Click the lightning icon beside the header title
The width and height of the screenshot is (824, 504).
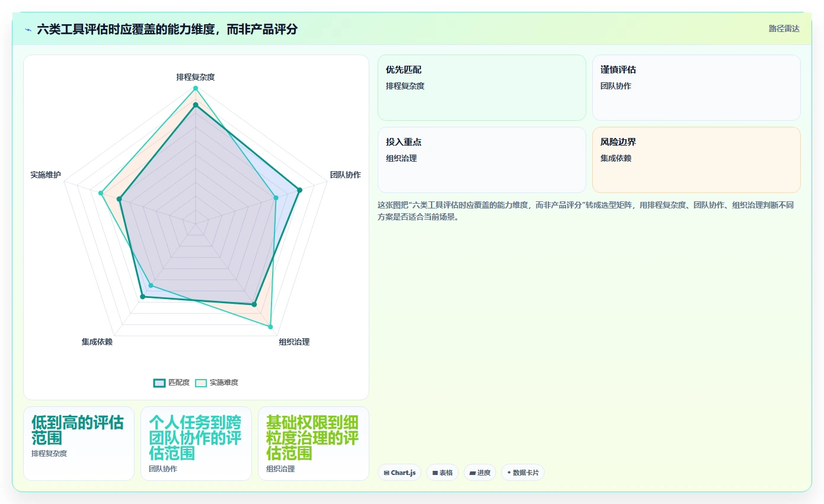pos(28,29)
